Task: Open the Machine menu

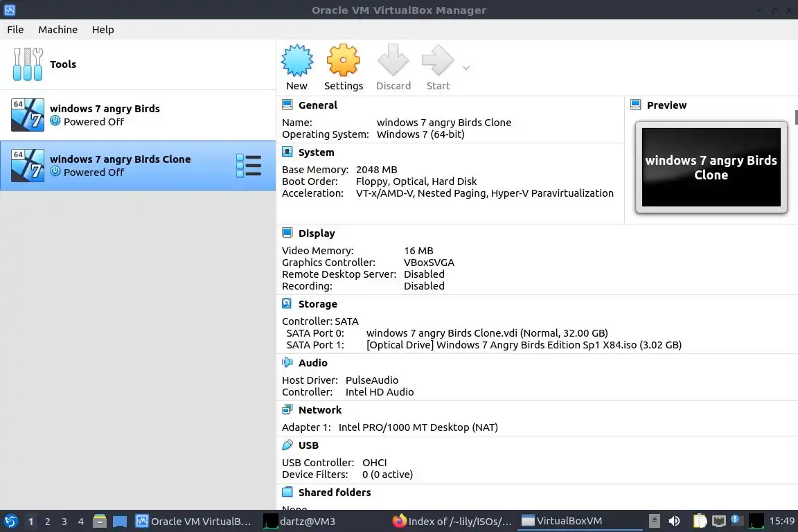Action: click(x=58, y=30)
